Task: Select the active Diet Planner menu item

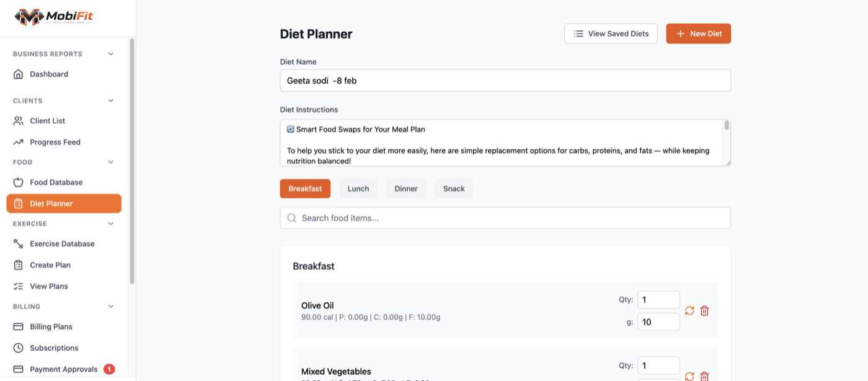Action: tap(64, 203)
